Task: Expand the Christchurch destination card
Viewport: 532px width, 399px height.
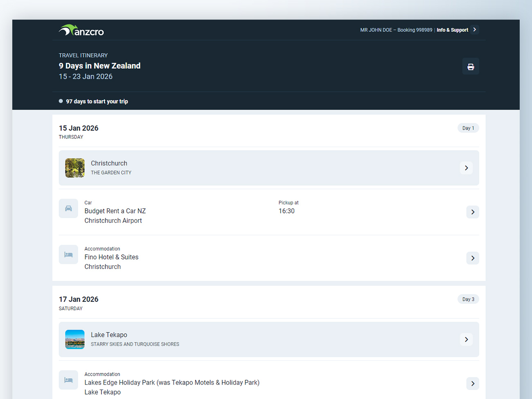Action: tap(466, 168)
